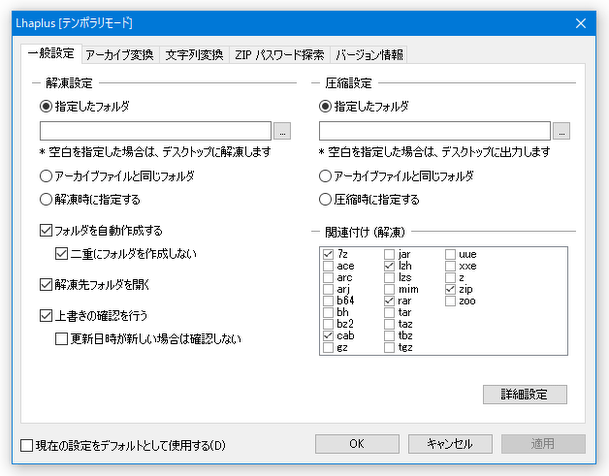The image size is (609, 476).
Task: Browse for extraction folder with … button
Action: [282, 131]
